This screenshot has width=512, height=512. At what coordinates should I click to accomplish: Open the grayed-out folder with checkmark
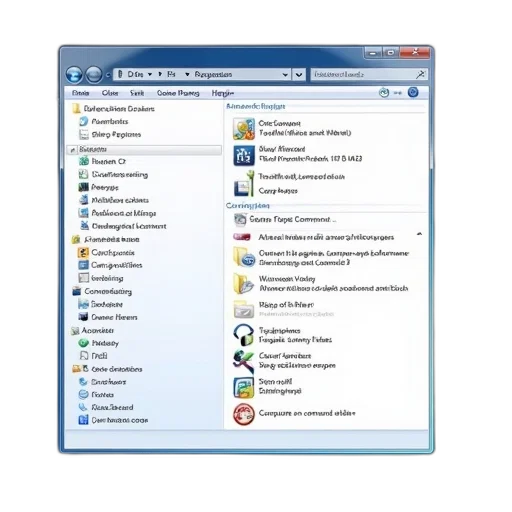click(244, 309)
